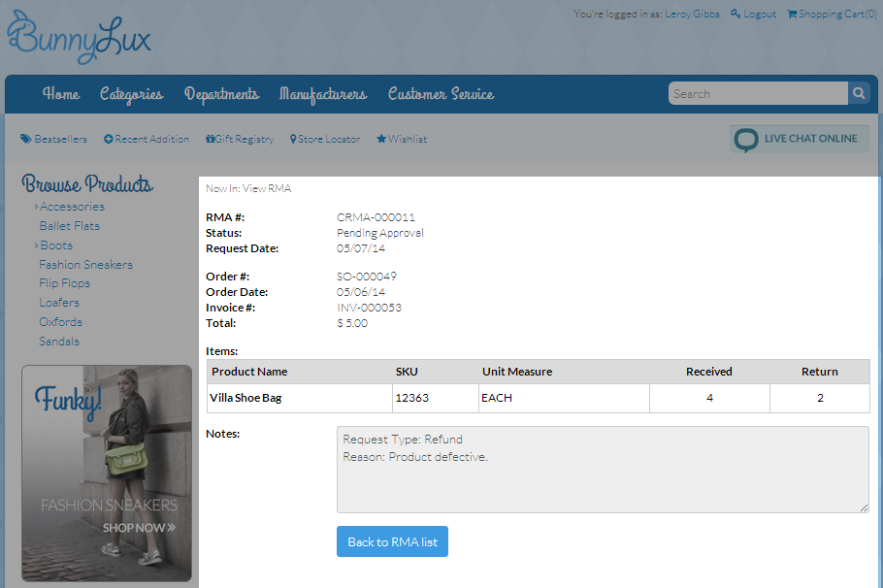Open the Bestsellers tag link

point(54,139)
